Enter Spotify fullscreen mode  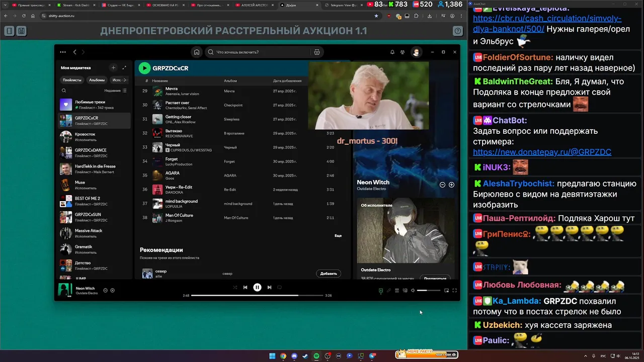[454, 290]
